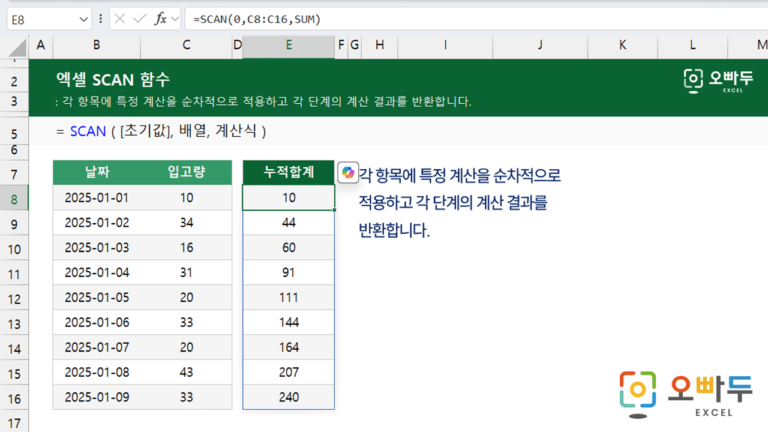Click the 오빠두 Excel logo in green banner
The height and width of the screenshot is (432, 768).
pos(718,81)
